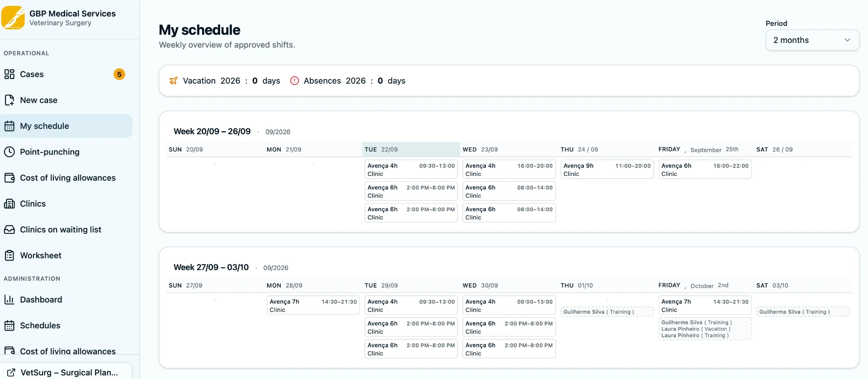Image resolution: width=868 pixels, height=379 pixels.
Task: Click the Cases grid icon
Action: (9, 74)
